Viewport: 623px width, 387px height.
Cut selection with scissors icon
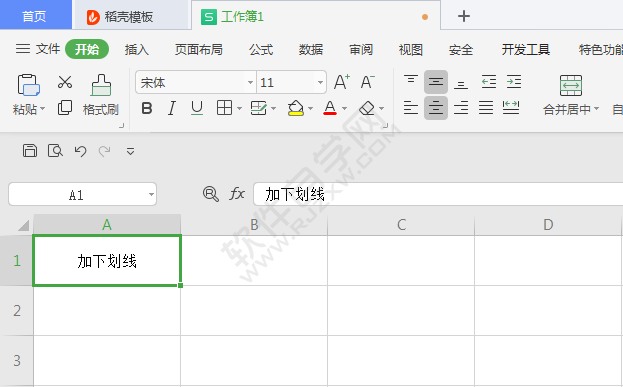(x=65, y=82)
